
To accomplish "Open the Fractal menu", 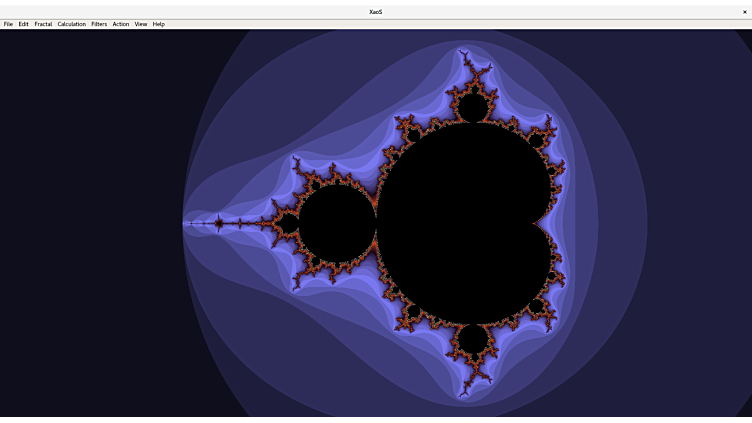I will point(43,24).
